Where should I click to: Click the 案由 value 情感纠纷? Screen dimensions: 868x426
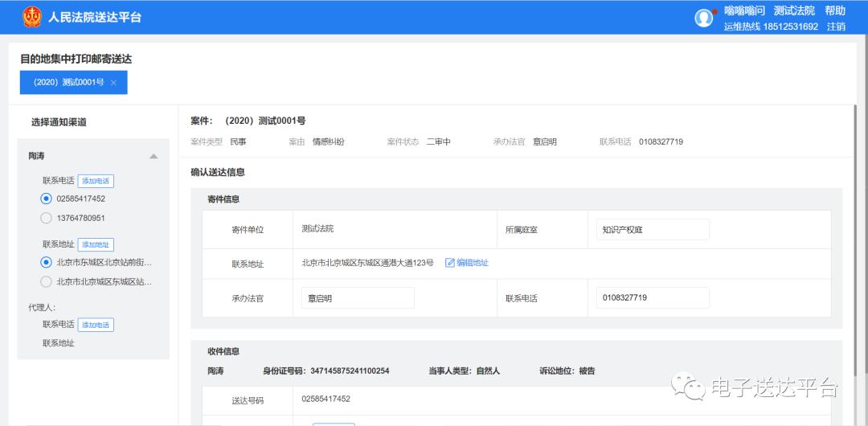pyautogui.click(x=328, y=141)
